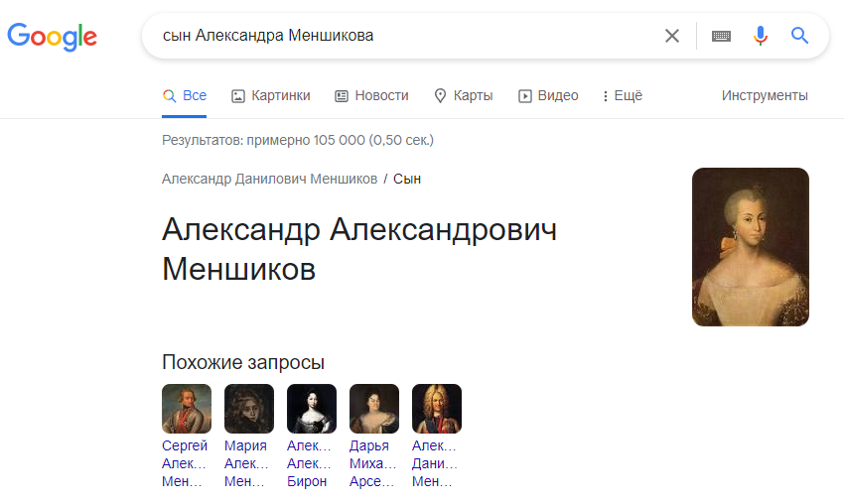Open the Александр Данилович wigged portrait thumbnail
This screenshot has width=844, height=504.
pyautogui.click(x=437, y=408)
